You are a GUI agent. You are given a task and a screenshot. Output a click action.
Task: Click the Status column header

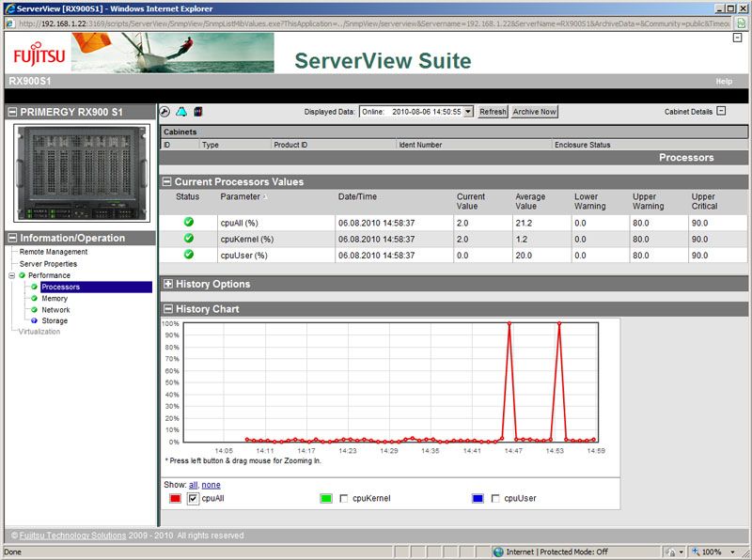(187, 196)
